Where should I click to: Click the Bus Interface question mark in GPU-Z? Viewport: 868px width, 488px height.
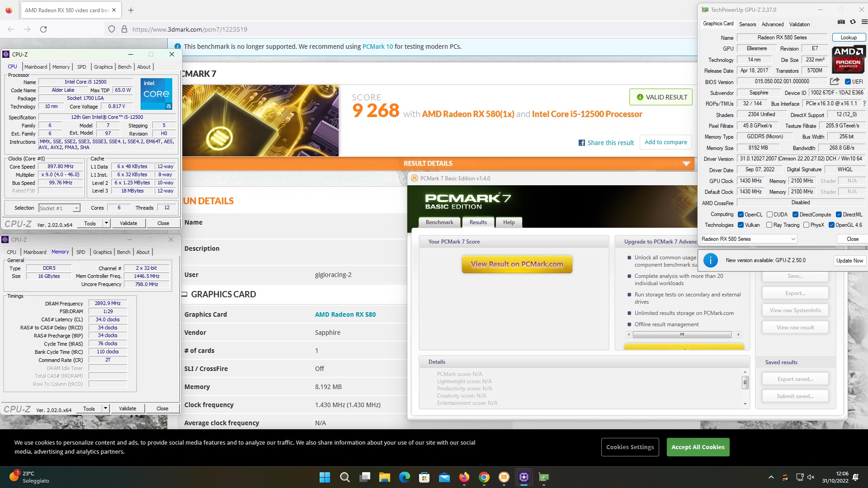click(864, 103)
